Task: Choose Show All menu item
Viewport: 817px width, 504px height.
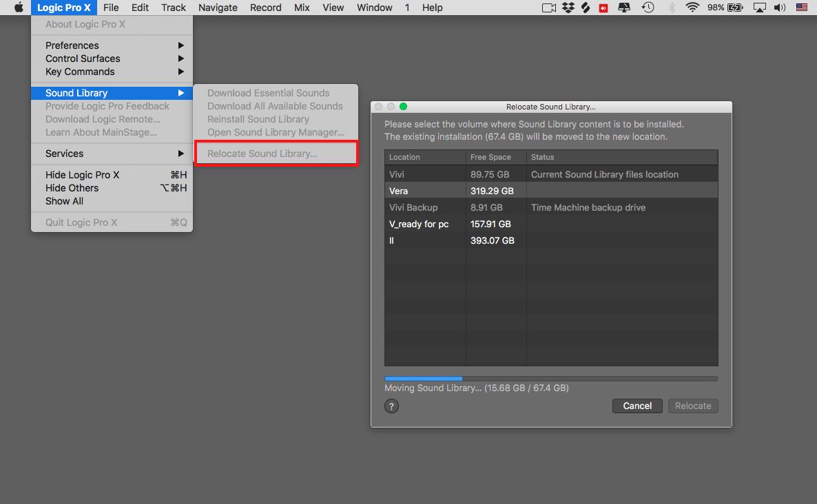Action: click(x=112, y=201)
